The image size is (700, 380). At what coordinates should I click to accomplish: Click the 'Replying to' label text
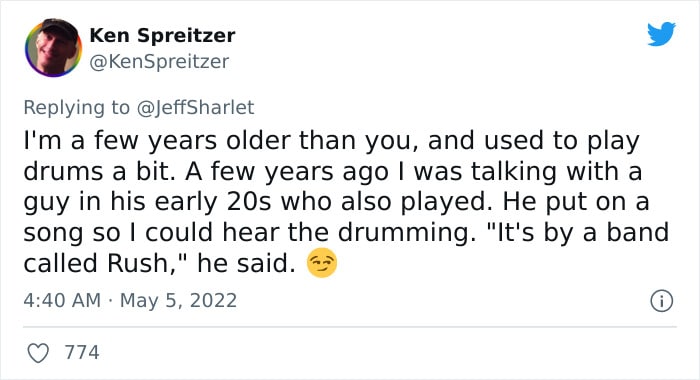coord(76,108)
